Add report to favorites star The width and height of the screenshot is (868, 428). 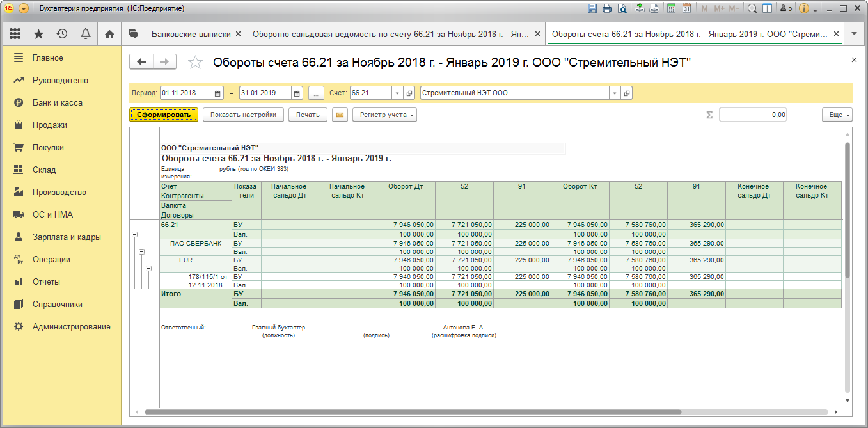195,62
